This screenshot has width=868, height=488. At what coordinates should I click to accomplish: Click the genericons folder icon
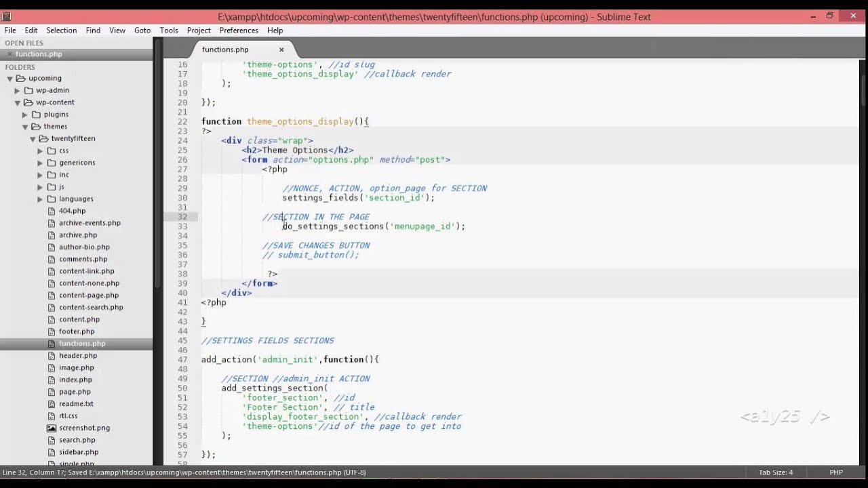[x=51, y=163]
